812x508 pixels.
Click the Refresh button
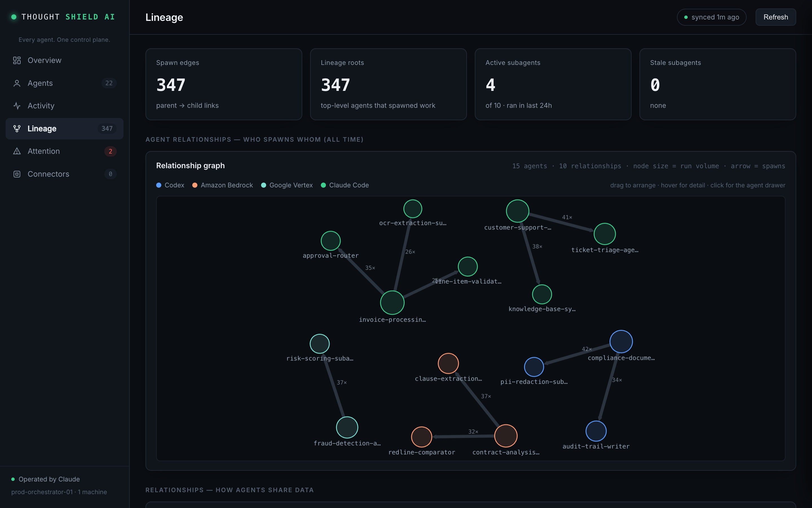775,17
